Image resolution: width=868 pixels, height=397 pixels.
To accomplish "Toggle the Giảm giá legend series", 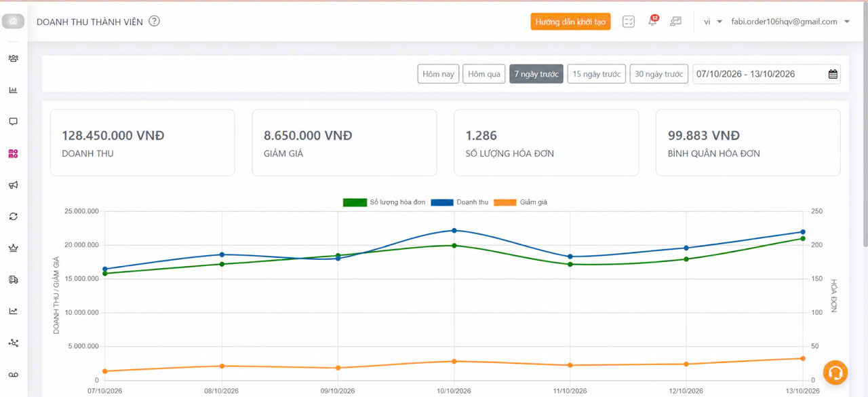I will (x=520, y=202).
